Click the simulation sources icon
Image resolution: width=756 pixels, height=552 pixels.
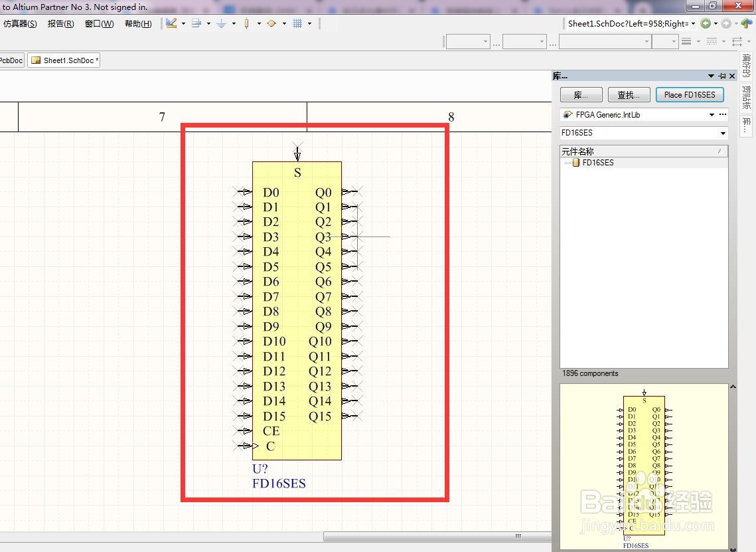[271, 23]
